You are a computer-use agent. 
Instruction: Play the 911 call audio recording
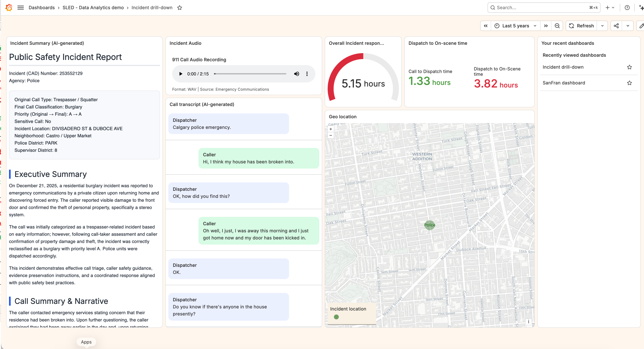pyautogui.click(x=181, y=74)
